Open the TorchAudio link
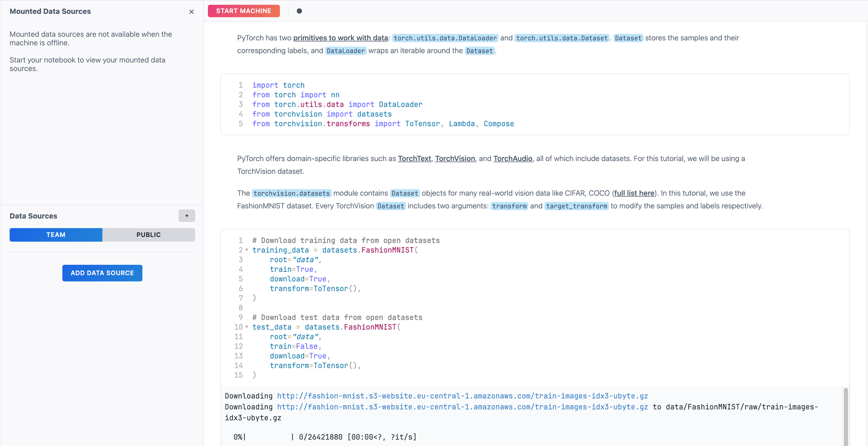 pos(513,159)
